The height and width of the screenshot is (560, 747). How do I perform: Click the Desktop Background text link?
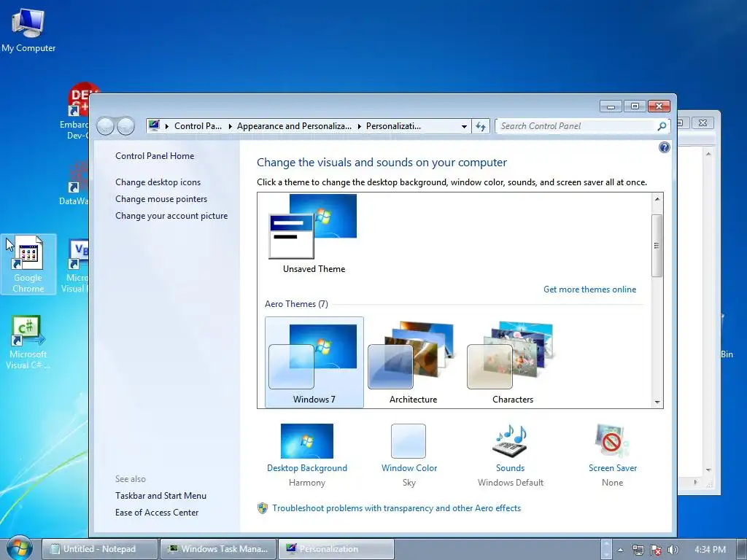307,467
